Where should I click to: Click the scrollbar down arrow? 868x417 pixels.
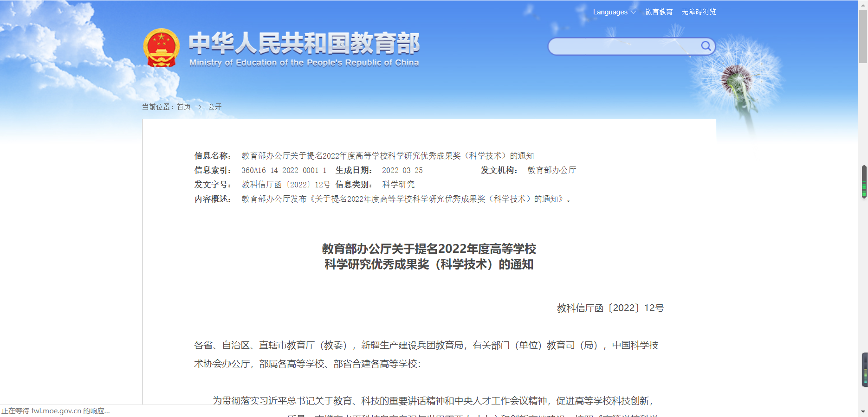pyautogui.click(x=863, y=411)
